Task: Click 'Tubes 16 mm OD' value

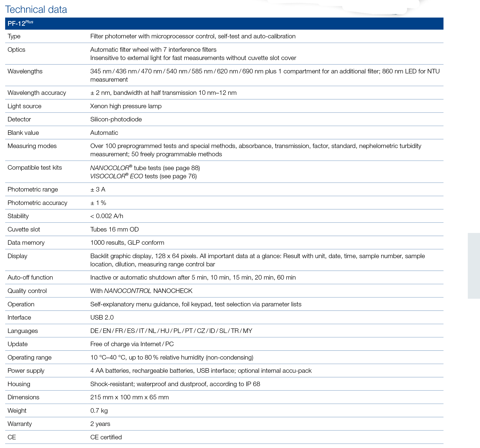Action: point(114,229)
